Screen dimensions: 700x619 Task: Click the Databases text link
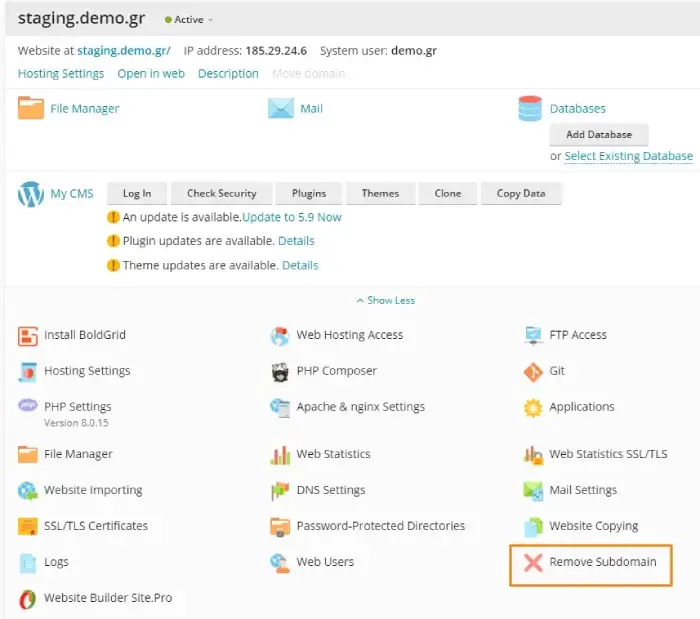point(578,108)
